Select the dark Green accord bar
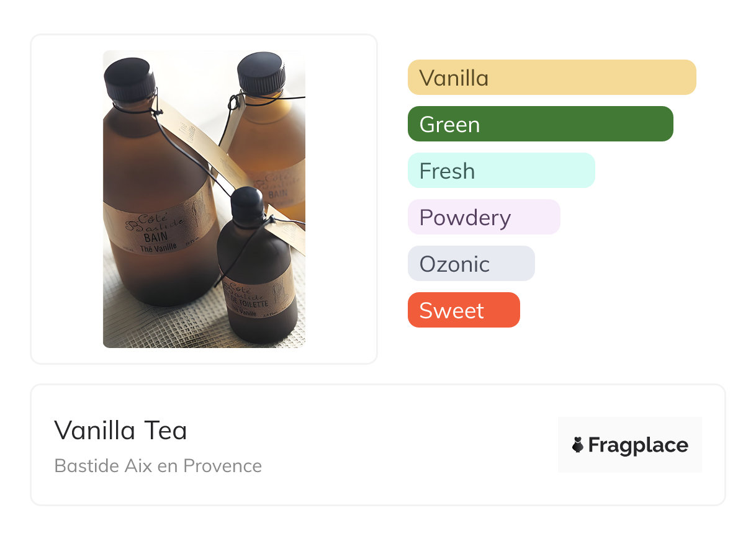 540,124
